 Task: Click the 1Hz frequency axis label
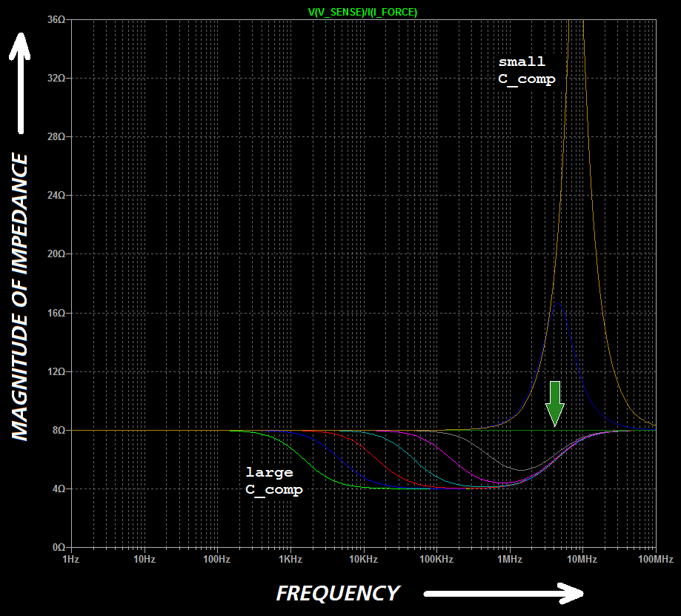71,559
